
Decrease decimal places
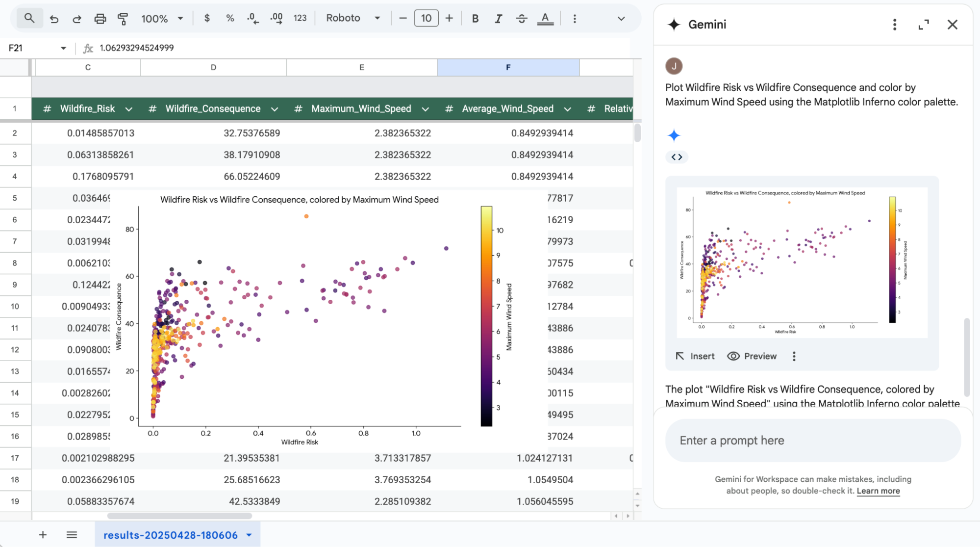tap(253, 18)
